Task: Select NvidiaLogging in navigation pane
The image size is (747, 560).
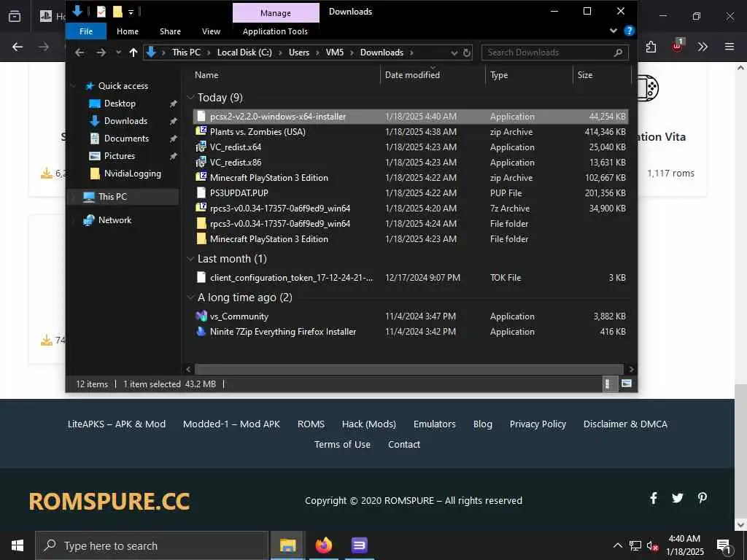Action: click(133, 174)
